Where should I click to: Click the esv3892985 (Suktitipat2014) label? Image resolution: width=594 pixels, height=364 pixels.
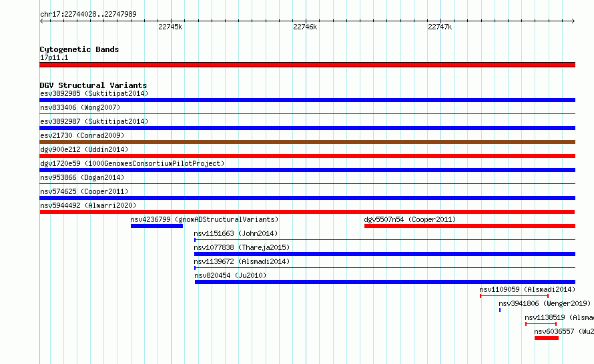pos(94,93)
